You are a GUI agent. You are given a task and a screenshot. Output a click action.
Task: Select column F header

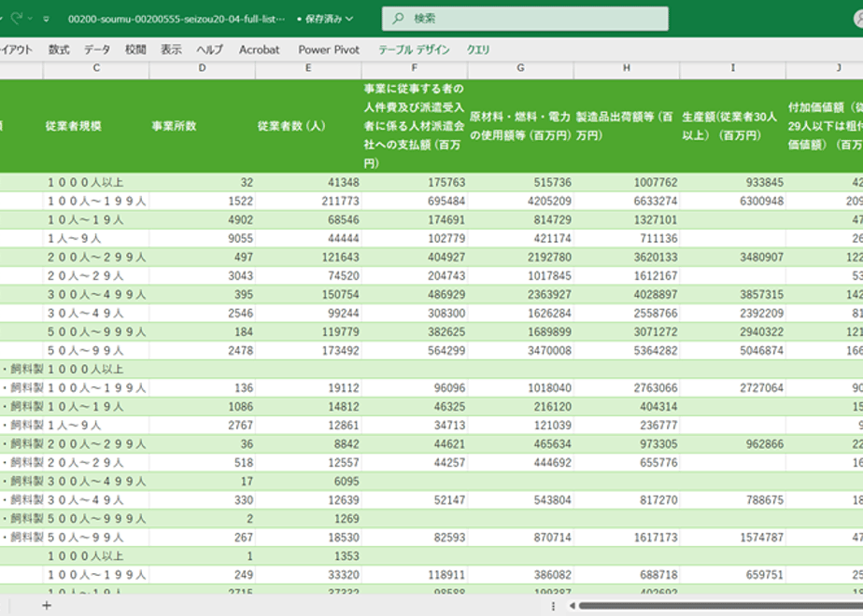[415, 68]
